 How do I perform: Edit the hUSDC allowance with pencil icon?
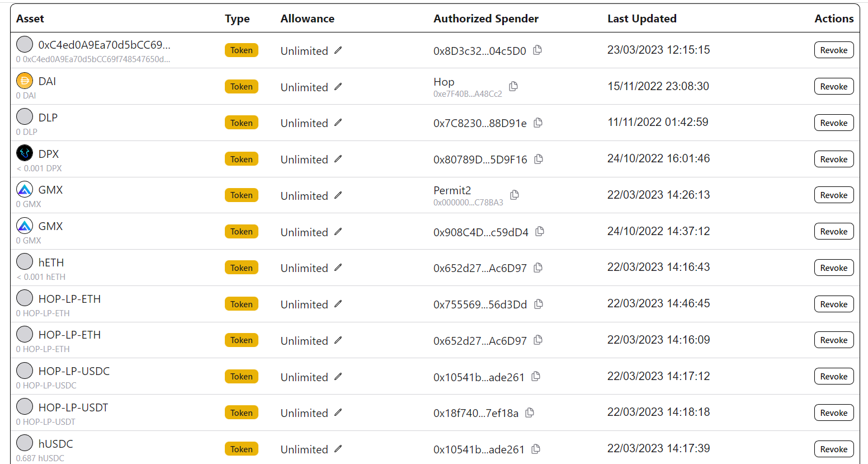[338, 449]
